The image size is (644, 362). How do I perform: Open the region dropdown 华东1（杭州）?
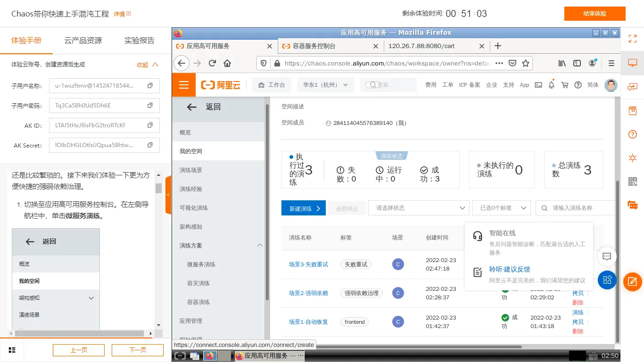[325, 85]
